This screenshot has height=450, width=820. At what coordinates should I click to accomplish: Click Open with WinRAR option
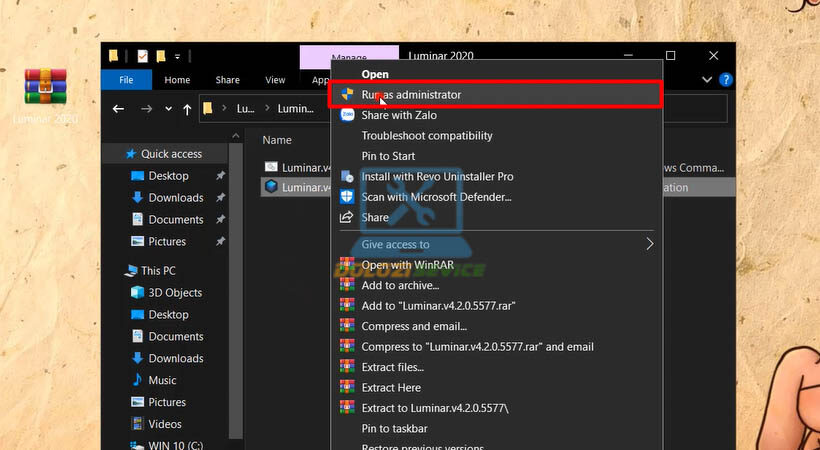[407, 265]
